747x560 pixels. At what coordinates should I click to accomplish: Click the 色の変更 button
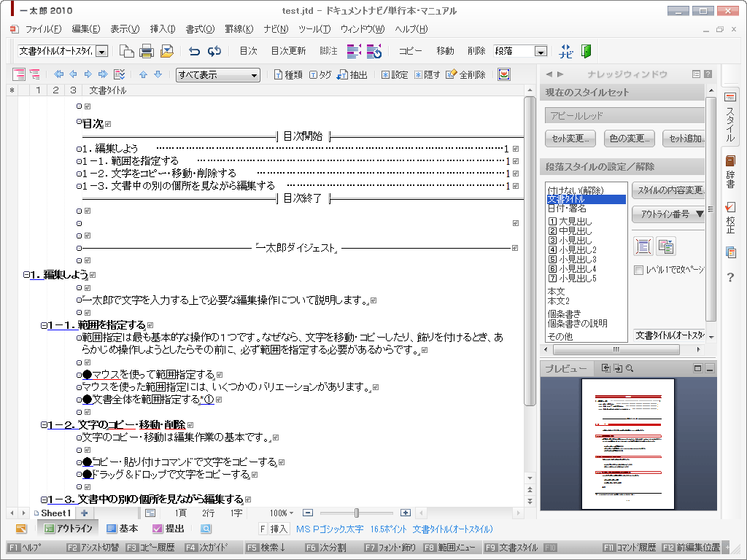pyautogui.click(x=630, y=139)
